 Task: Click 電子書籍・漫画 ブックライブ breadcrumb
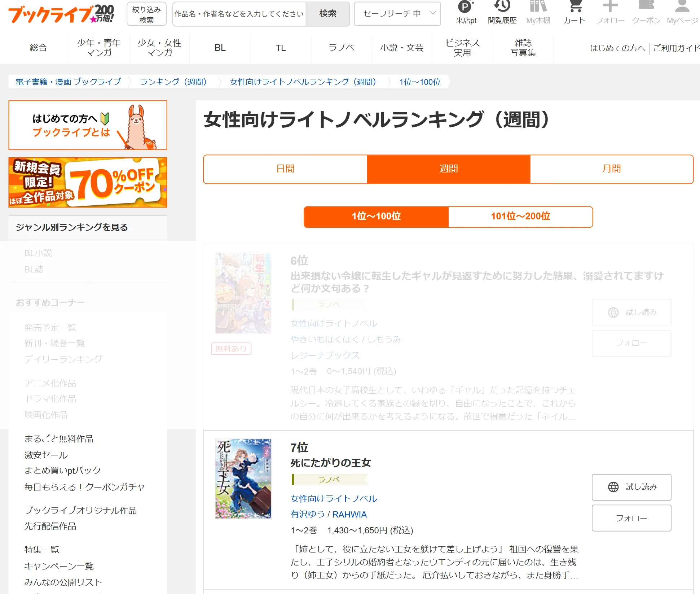click(x=68, y=82)
